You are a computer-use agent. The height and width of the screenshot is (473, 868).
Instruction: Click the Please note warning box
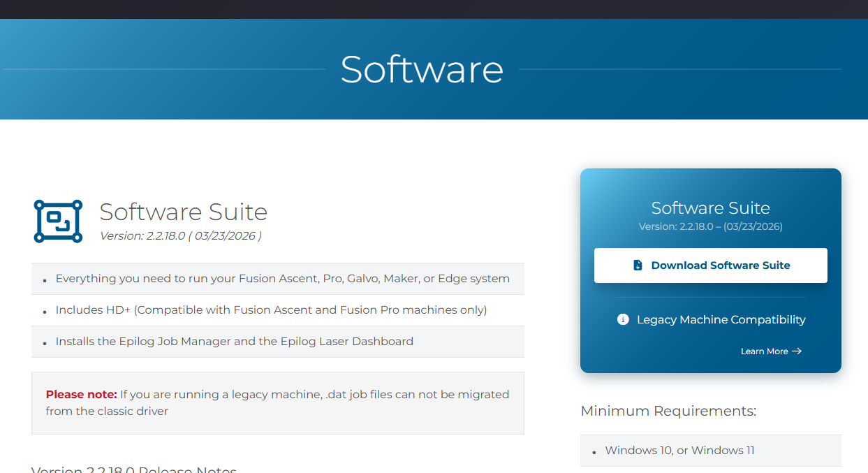[277, 402]
